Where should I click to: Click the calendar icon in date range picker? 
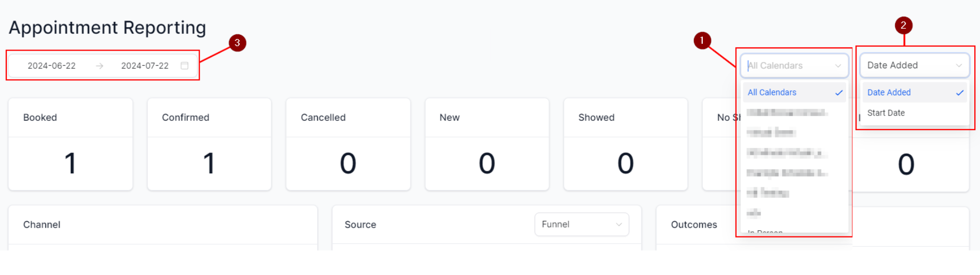click(184, 66)
